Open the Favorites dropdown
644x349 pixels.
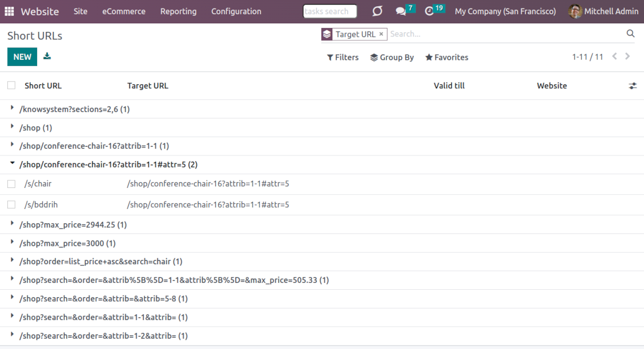click(x=446, y=58)
